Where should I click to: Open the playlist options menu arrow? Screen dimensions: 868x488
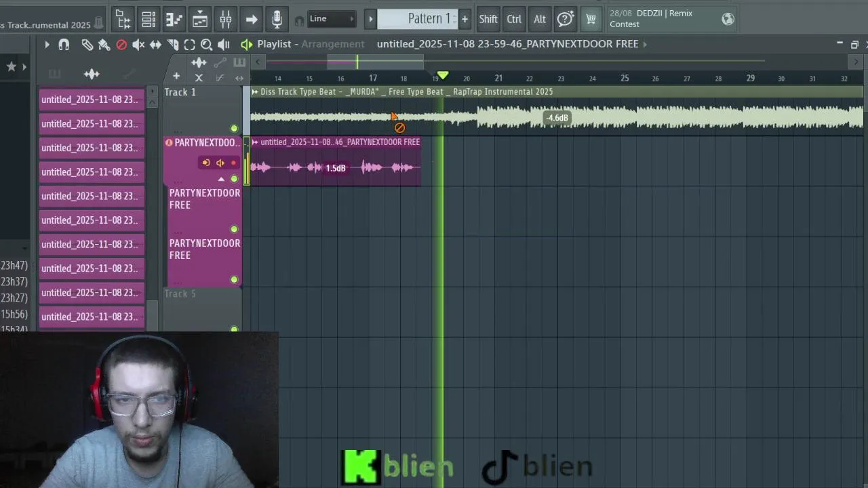[x=47, y=45]
